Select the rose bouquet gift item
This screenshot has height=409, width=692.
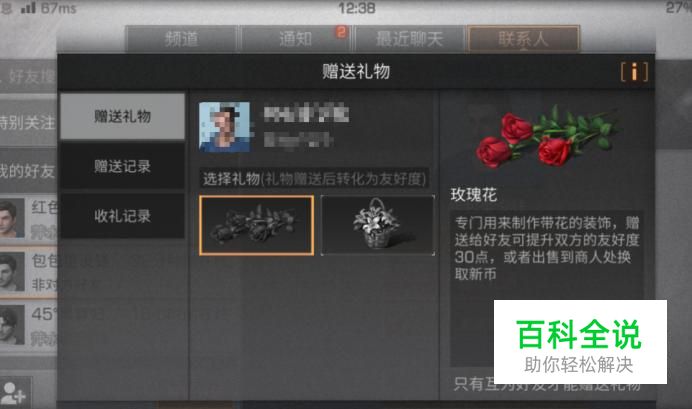pos(256,225)
